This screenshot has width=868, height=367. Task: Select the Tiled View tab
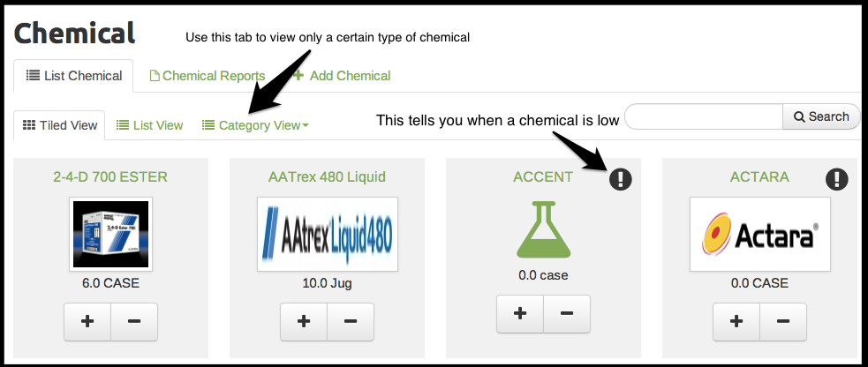pos(60,125)
